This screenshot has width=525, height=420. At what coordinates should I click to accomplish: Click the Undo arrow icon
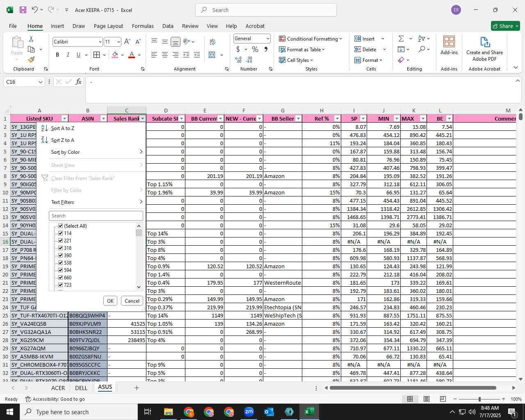click(x=35, y=10)
